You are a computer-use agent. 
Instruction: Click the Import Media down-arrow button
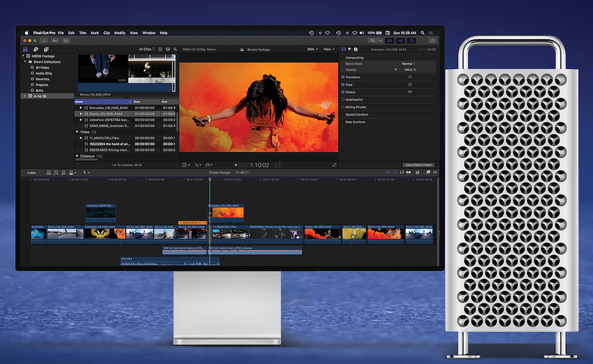point(44,41)
